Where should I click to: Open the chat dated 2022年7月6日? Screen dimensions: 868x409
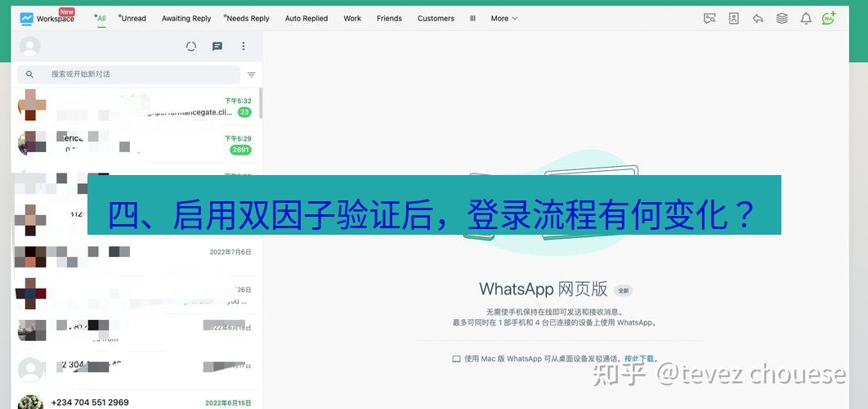[135, 257]
